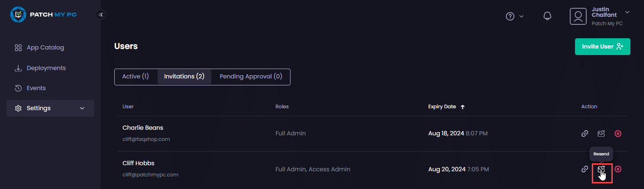Viewport: 644px width, 189px height.
Task: Resend invitation email to Charlie Beans
Action: tap(601, 133)
